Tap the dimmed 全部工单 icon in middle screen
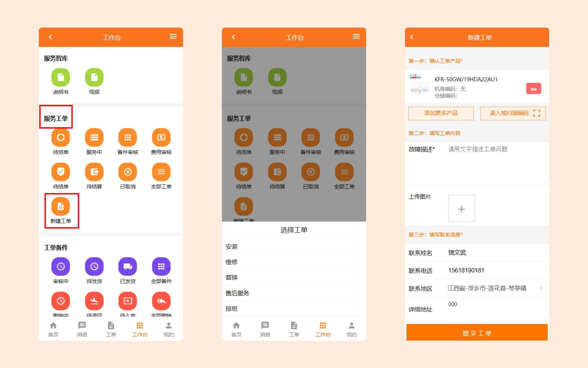The height and width of the screenshot is (368, 588). pos(344,172)
